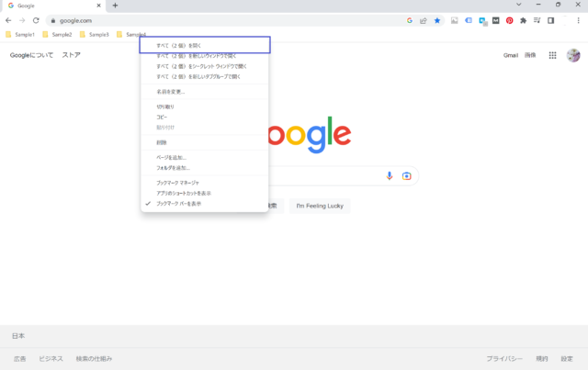Click the I'm Feeling Lucky button
Image resolution: width=588 pixels, height=370 pixels.
coord(320,206)
